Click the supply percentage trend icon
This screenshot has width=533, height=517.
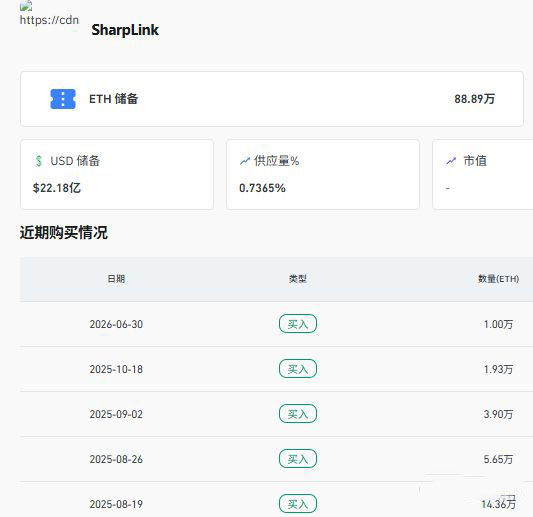(x=245, y=161)
